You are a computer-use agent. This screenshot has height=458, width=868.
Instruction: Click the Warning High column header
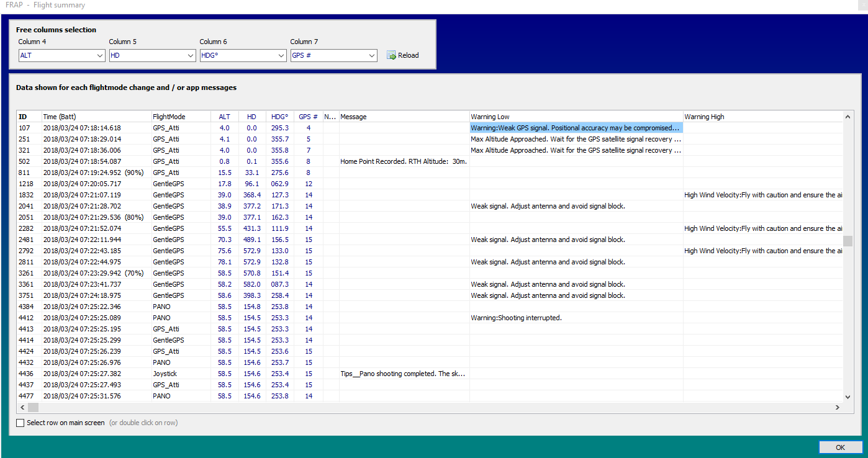coord(762,117)
